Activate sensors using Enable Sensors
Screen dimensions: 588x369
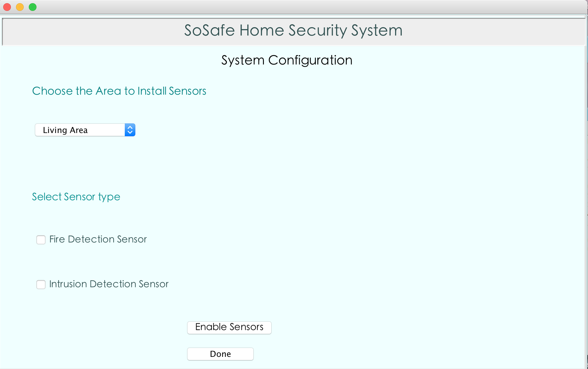(x=229, y=327)
